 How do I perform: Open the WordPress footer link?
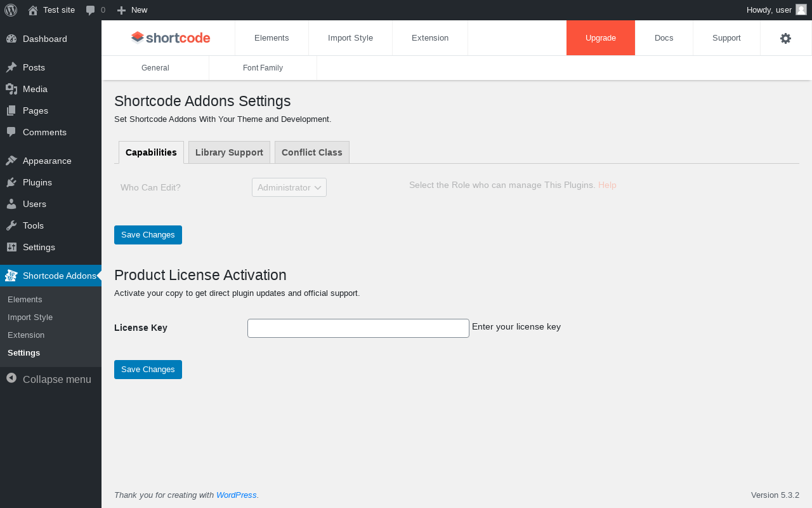(x=237, y=495)
